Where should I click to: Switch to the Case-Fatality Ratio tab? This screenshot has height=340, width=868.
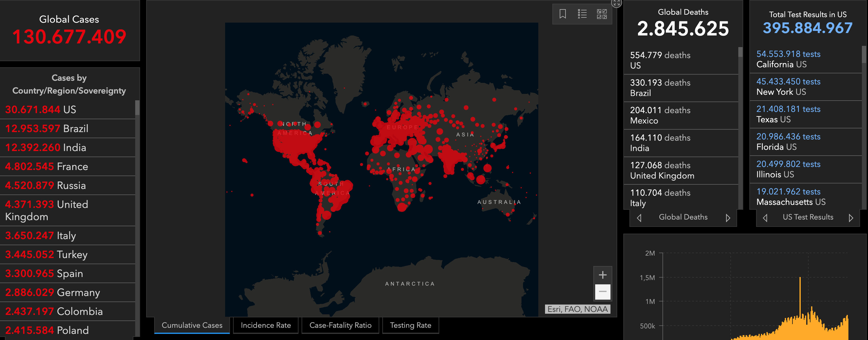340,325
